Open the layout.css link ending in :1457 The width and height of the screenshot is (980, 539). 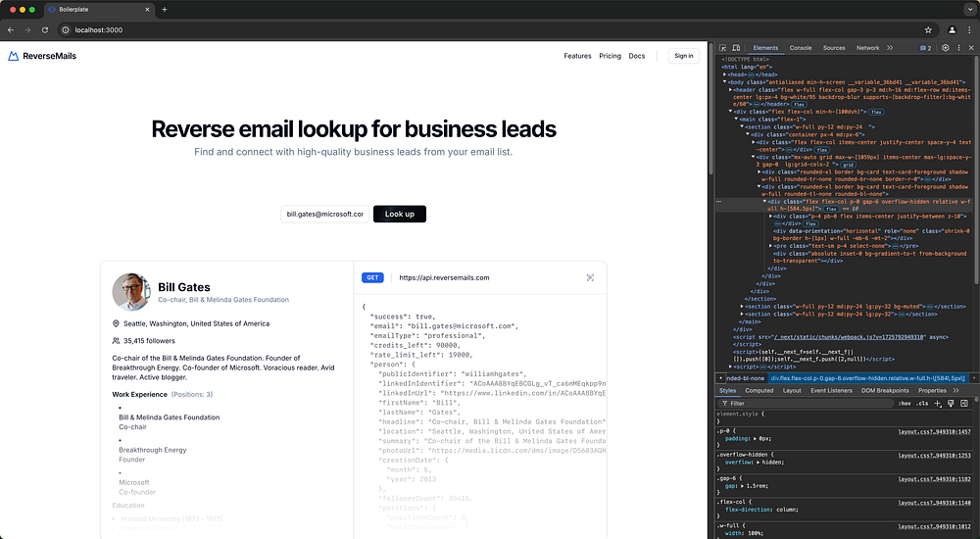934,431
